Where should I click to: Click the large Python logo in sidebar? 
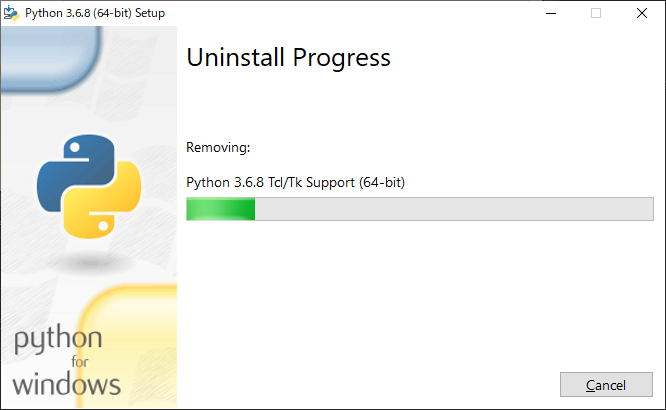tap(88, 189)
